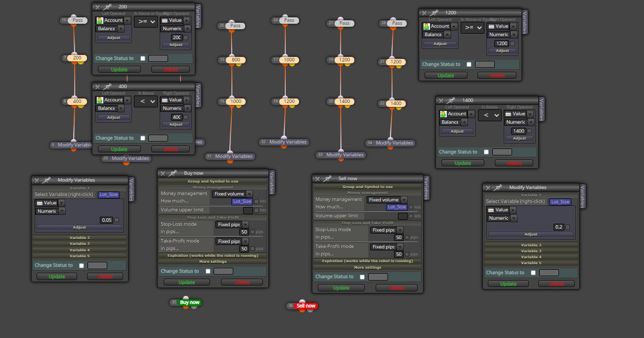The height and width of the screenshot is (338, 644).
Task: Click Delete button in Sell now panel
Action: click(x=397, y=288)
